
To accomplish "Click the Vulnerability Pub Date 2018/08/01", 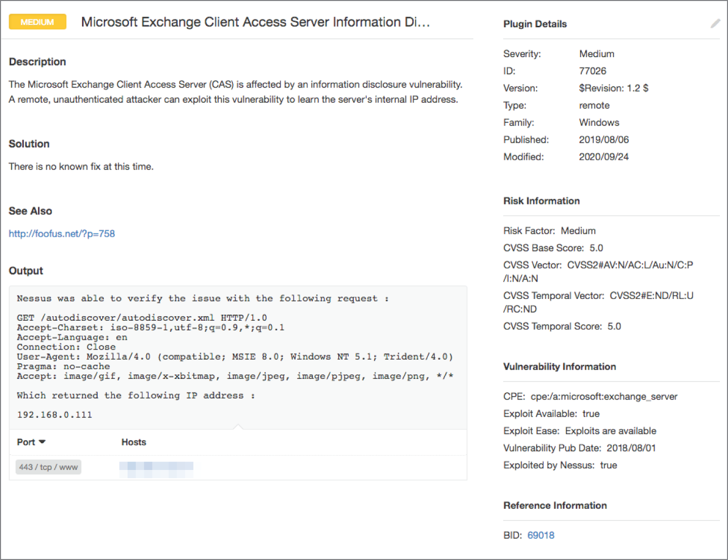I will (x=579, y=448).
